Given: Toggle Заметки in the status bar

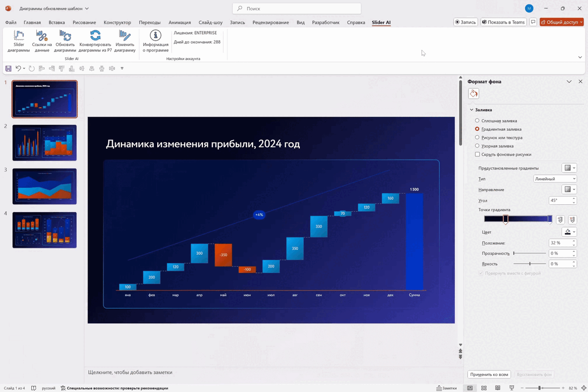Looking at the screenshot, I should click(446, 388).
